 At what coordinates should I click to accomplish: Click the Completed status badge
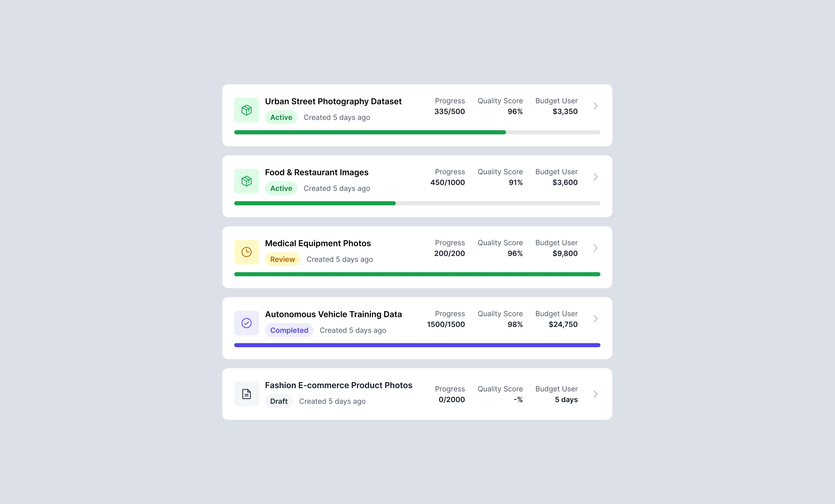pos(289,330)
